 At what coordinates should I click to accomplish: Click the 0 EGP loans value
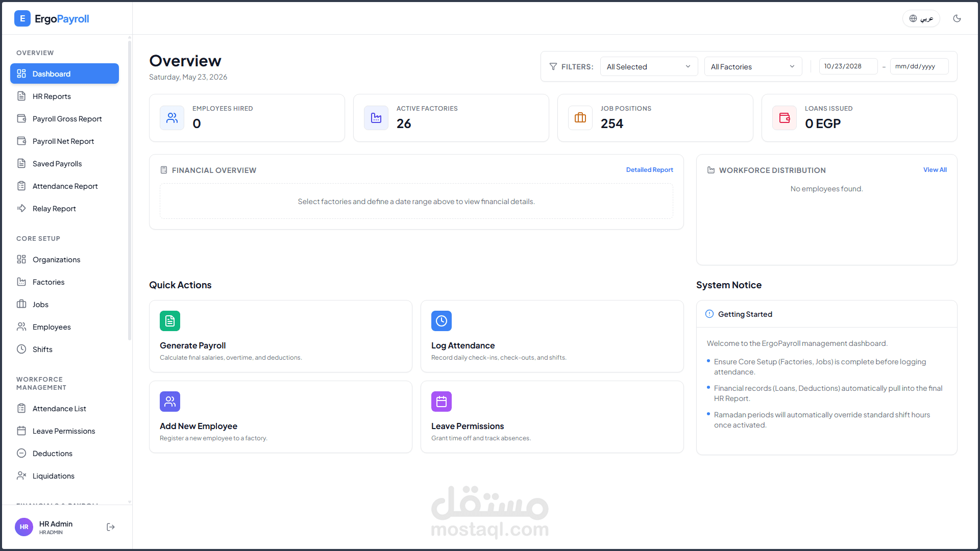823,123
